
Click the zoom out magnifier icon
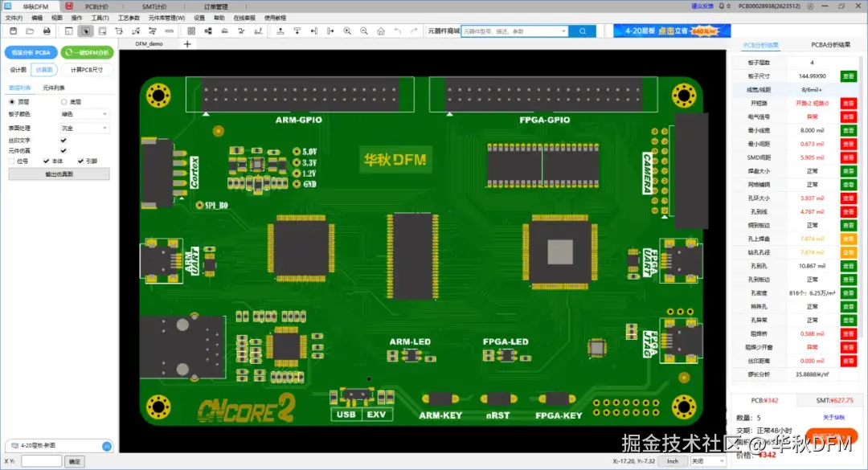click(x=364, y=31)
